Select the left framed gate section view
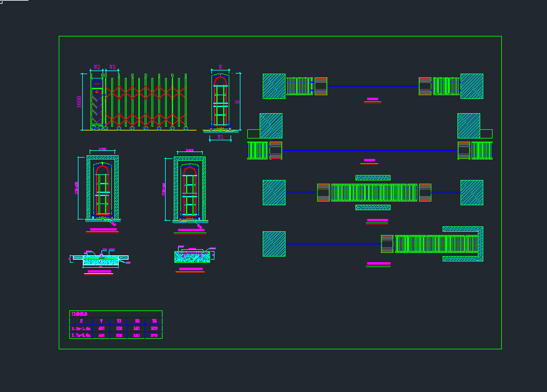Viewport: 547px width, 392px height. click(103, 187)
